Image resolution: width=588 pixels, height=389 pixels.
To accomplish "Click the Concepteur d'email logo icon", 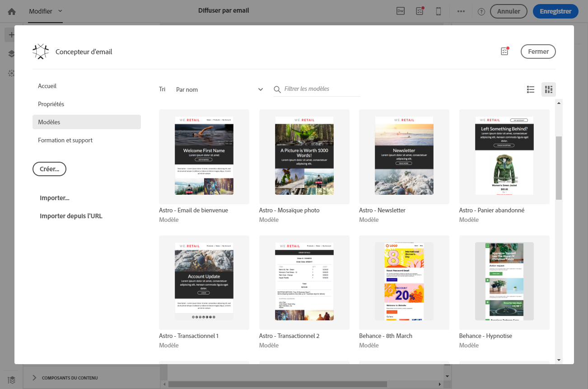I will pyautogui.click(x=41, y=52).
